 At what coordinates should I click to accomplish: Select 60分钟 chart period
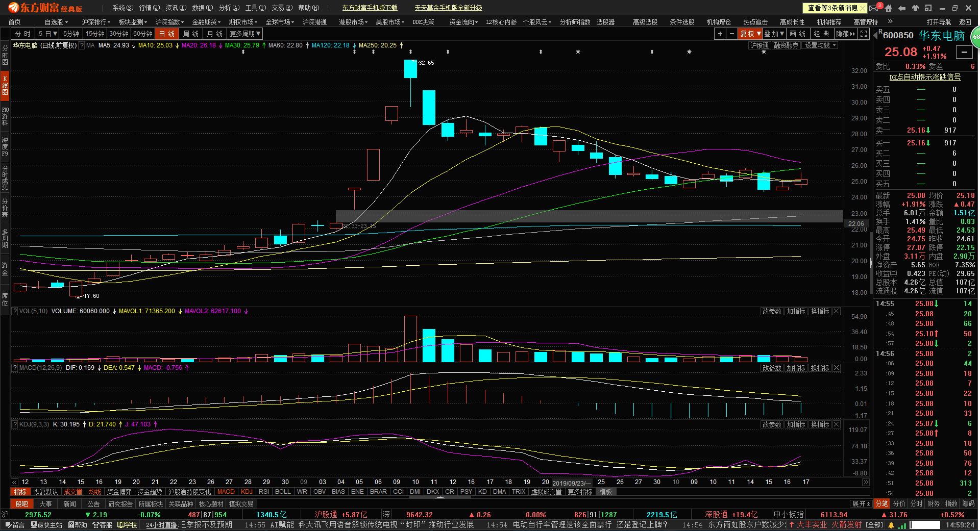143,34
